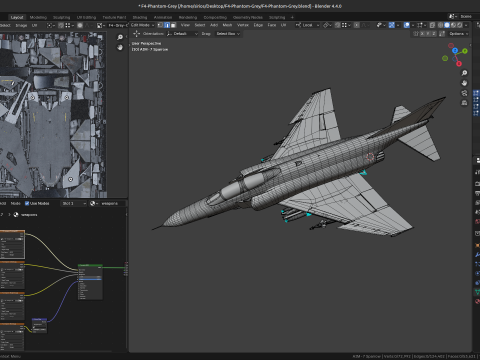
Task: Open the material browse sphere dropdown
Action: click(x=94, y=203)
